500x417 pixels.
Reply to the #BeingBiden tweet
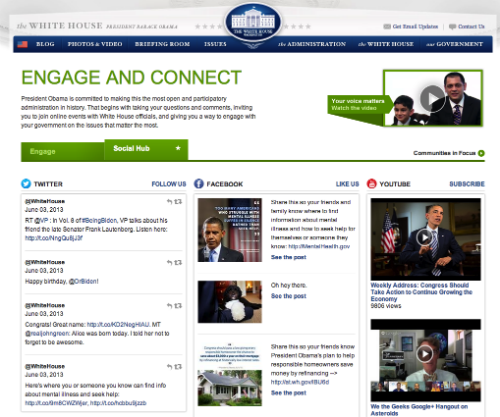(169, 201)
